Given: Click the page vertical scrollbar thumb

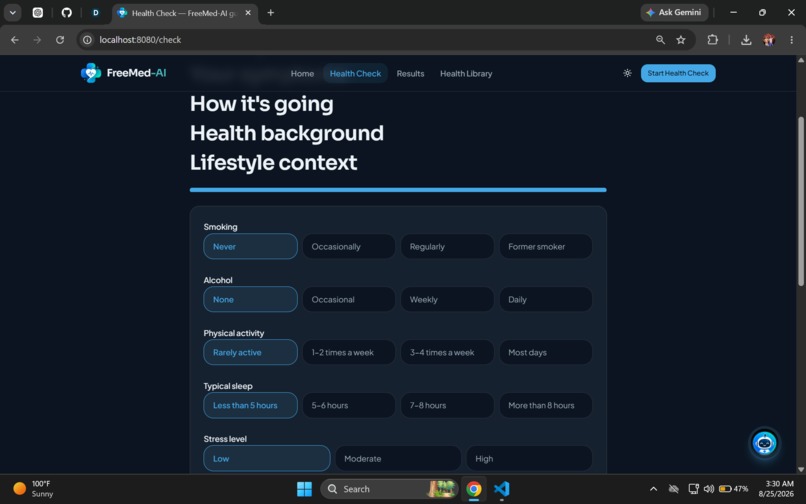Looking at the screenshot, I should pyautogui.click(x=800, y=201).
